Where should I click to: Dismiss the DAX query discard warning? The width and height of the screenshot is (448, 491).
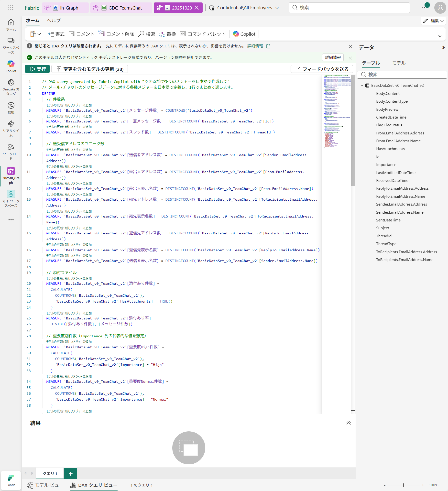(x=350, y=46)
